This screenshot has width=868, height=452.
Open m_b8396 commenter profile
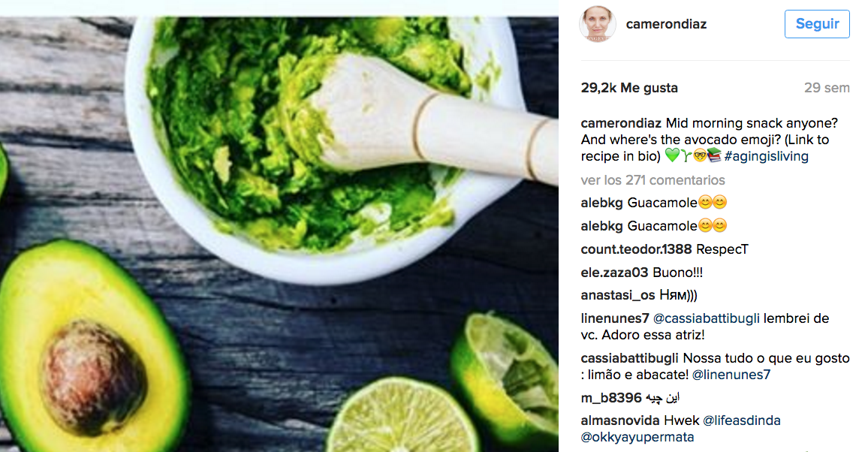611,398
